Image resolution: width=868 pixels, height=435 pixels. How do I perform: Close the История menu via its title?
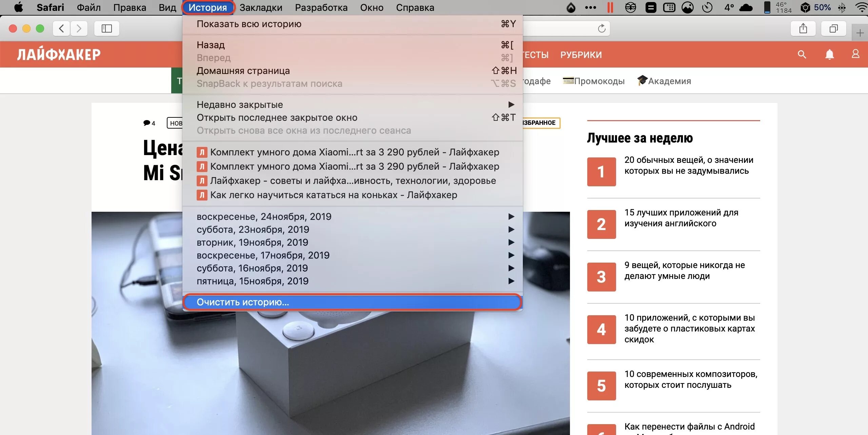(x=208, y=7)
